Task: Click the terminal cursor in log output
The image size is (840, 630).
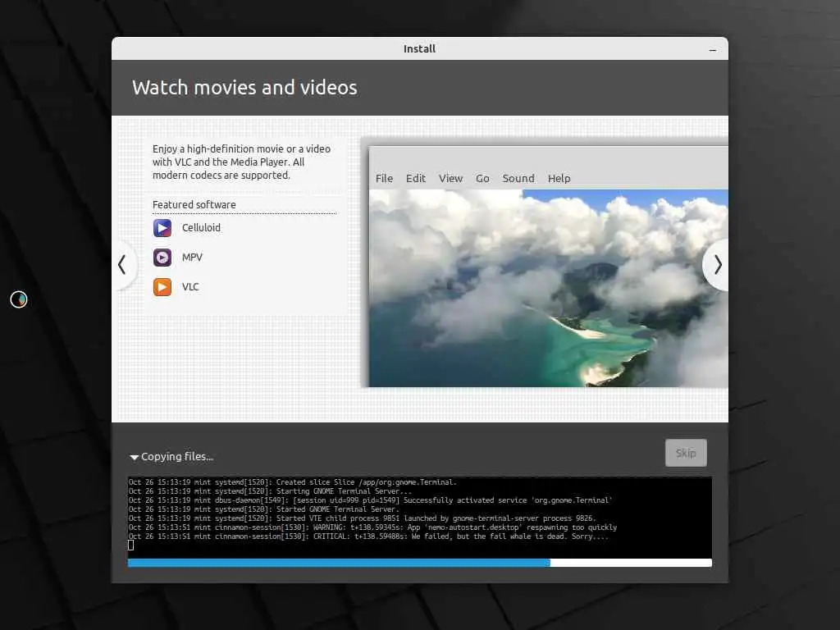Action: (x=130, y=546)
